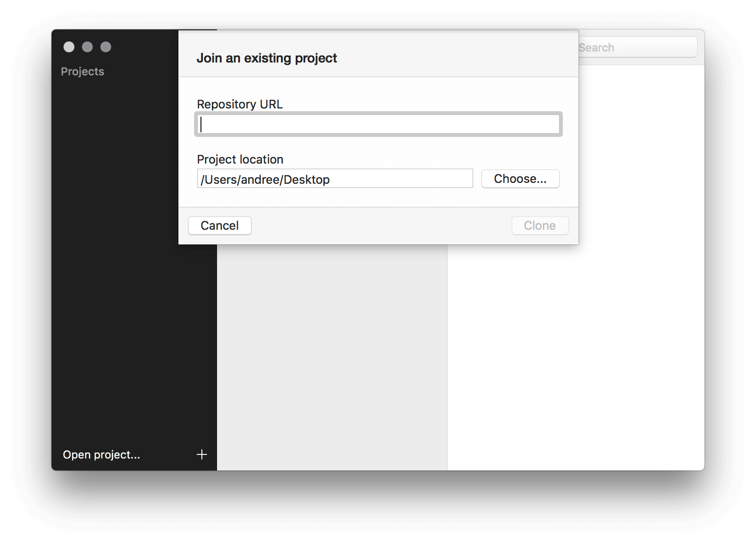The width and height of the screenshot is (756, 544).
Task: Click the plus icon to add a project
Action: (201, 454)
